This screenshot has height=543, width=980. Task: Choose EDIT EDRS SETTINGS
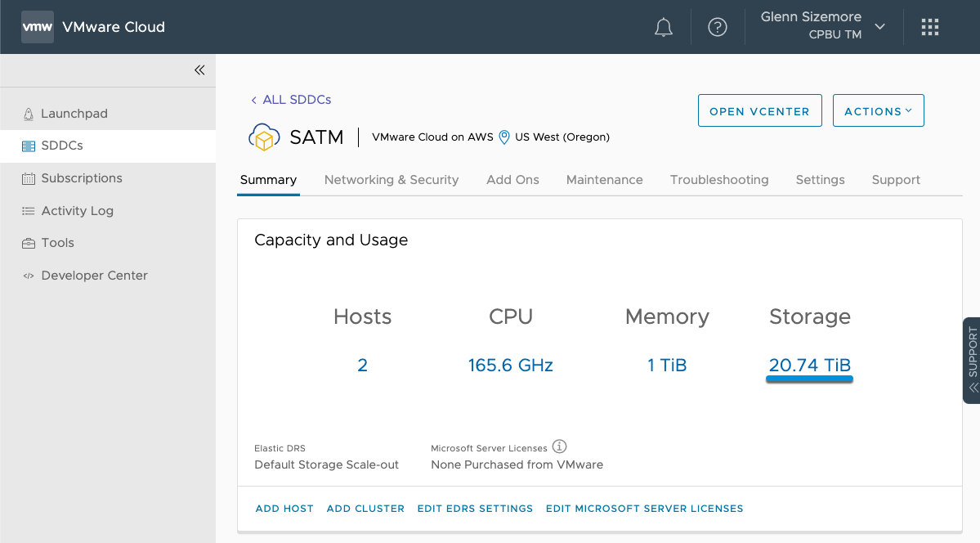(475, 509)
